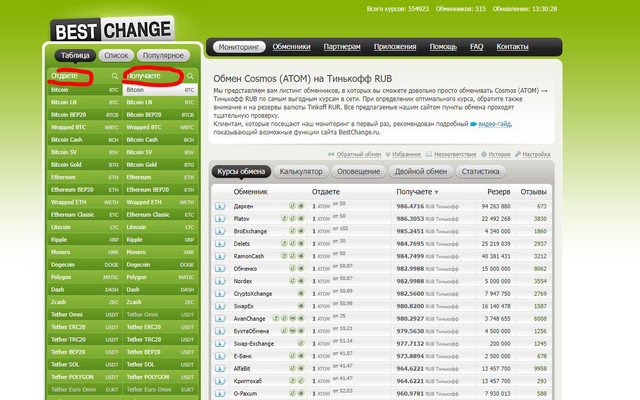Screen dimensions: 640x400
Task: Click the info icon for BroExchange row
Action: (220, 231)
